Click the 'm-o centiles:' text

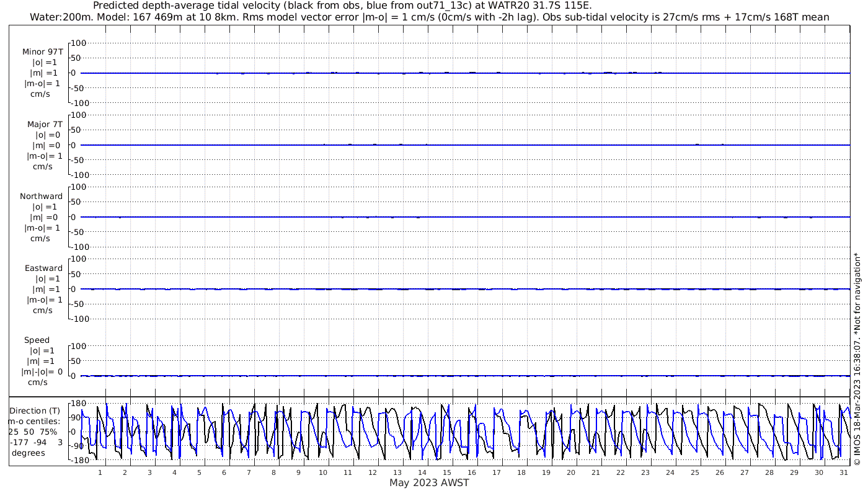[34, 421]
